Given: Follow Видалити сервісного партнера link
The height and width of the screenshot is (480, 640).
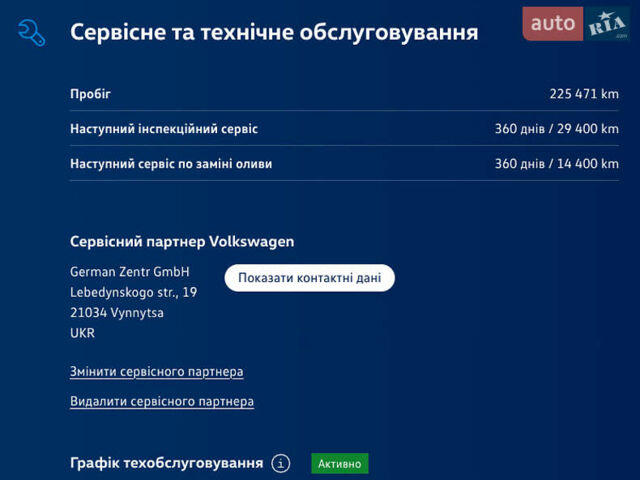Looking at the screenshot, I should click(x=161, y=402).
